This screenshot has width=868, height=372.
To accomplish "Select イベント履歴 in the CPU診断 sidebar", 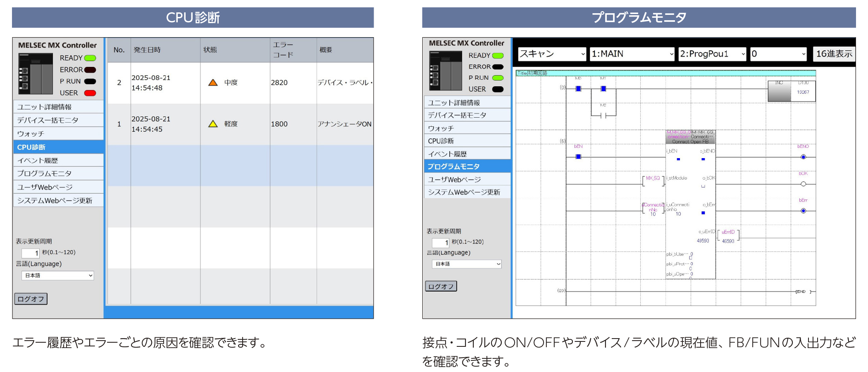I will [x=58, y=161].
